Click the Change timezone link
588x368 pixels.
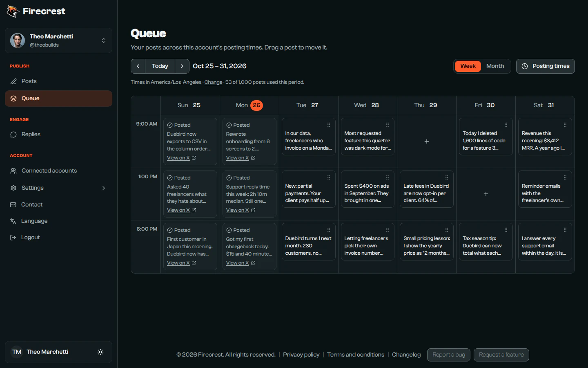point(213,82)
